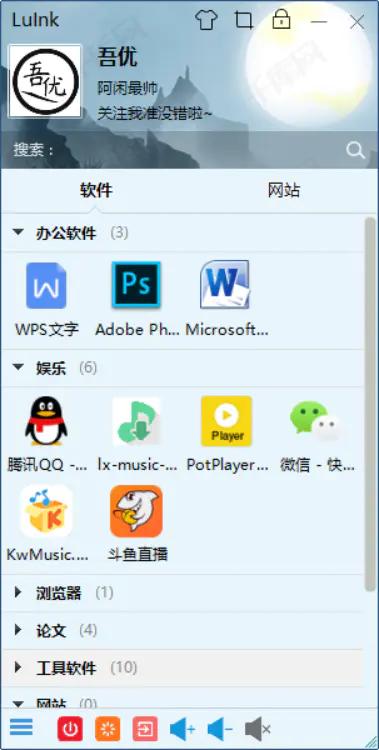Click the pink log-off exit icon

(145, 729)
